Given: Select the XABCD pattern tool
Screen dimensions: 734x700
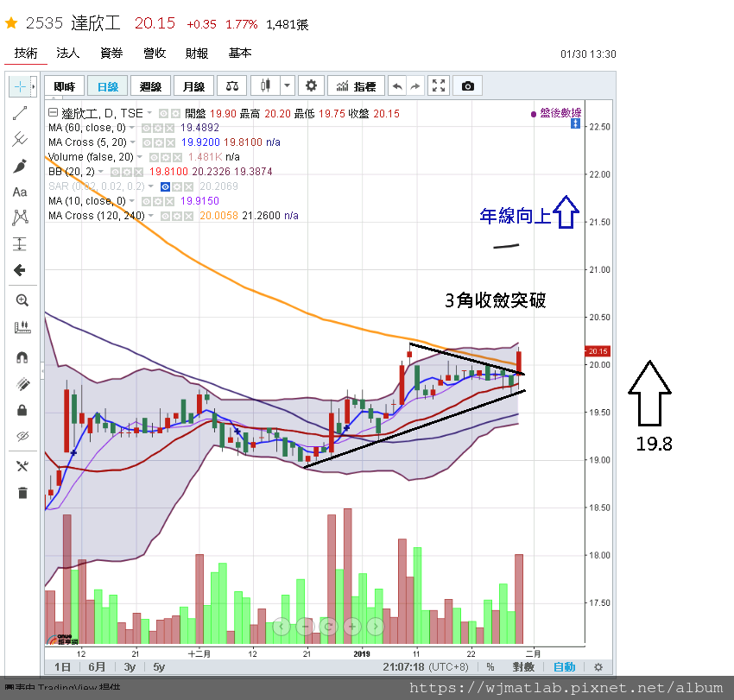Looking at the screenshot, I should [x=20, y=218].
